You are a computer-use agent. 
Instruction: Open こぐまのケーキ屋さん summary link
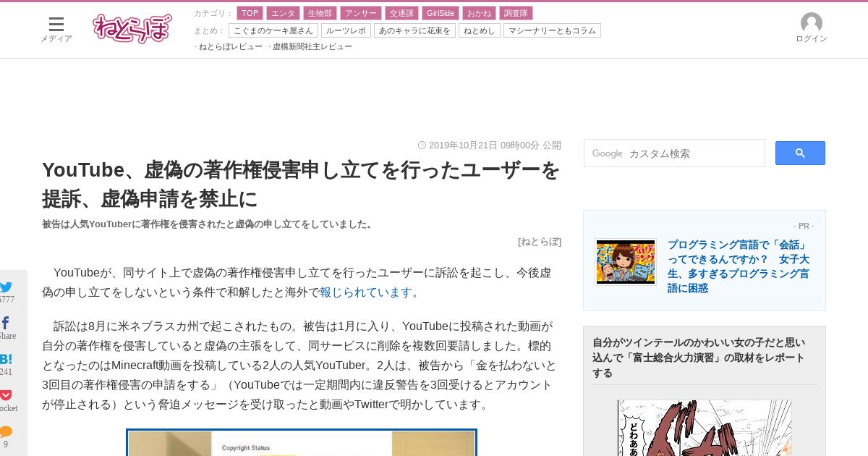tap(273, 30)
